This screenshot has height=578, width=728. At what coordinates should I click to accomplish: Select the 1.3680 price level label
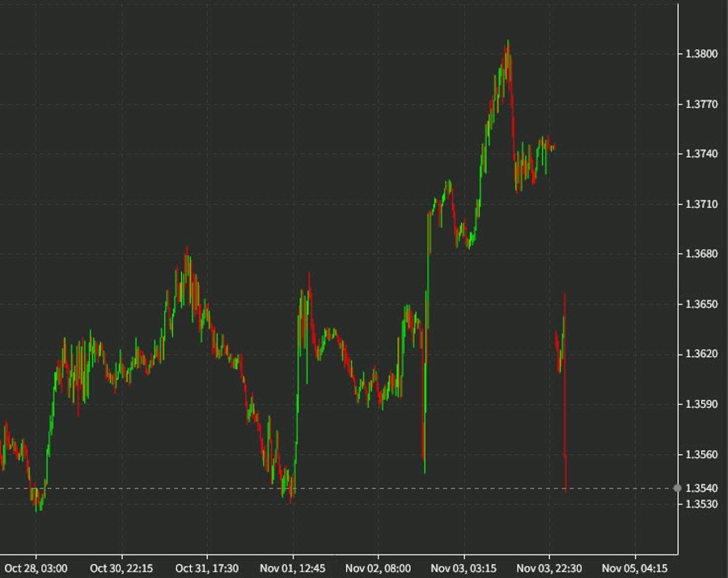700,254
